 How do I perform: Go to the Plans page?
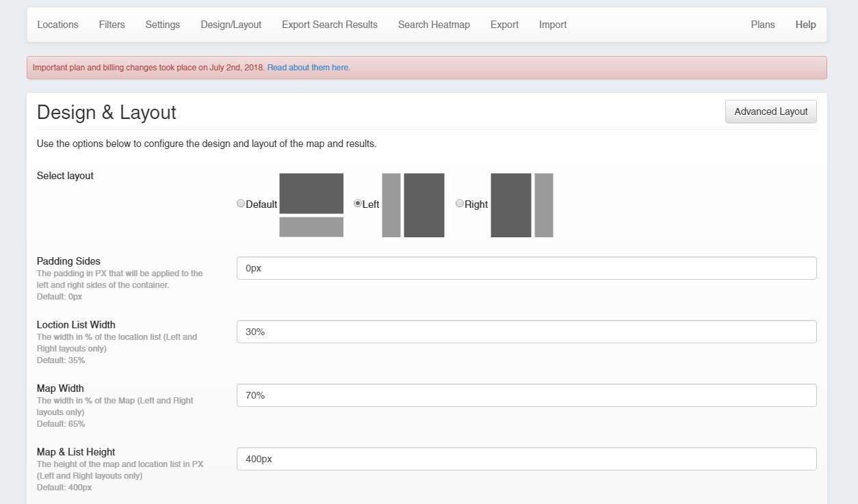point(763,25)
